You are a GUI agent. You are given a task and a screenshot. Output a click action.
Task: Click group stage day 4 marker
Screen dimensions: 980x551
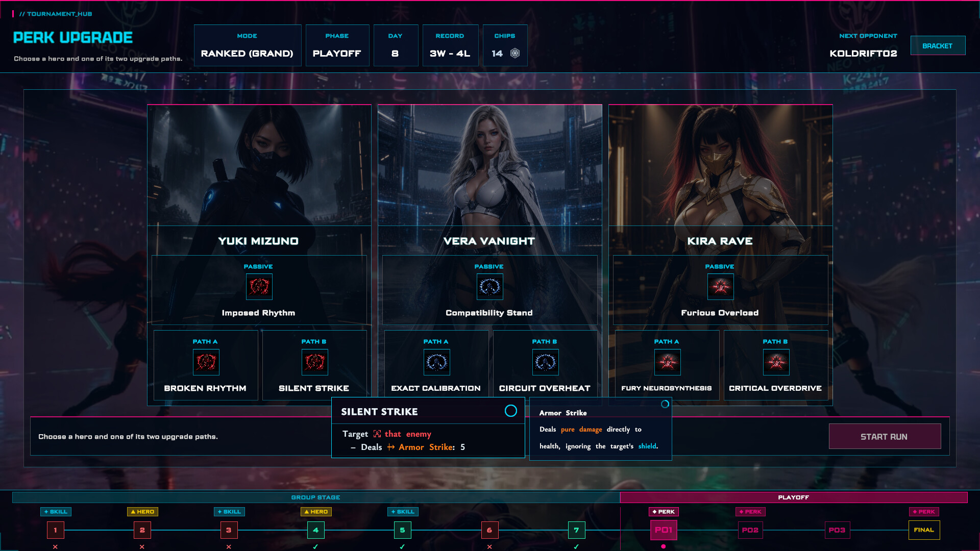pos(315,530)
